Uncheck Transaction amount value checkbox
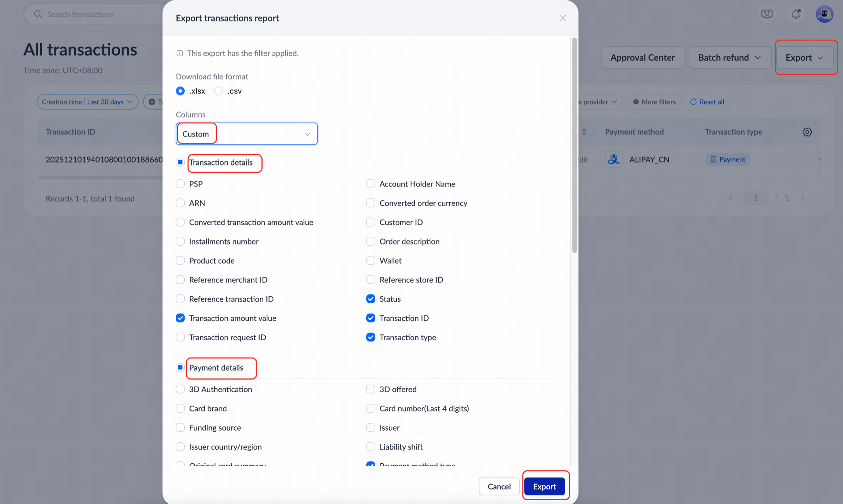The width and height of the screenshot is (843, 504). click(180, 318)
